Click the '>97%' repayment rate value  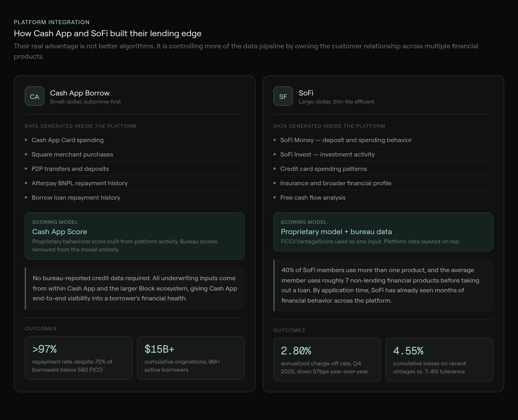(44, 349)
